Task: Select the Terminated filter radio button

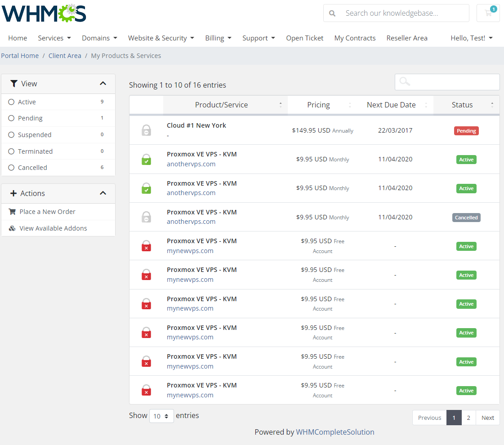Action: click(x=11, y=151)
